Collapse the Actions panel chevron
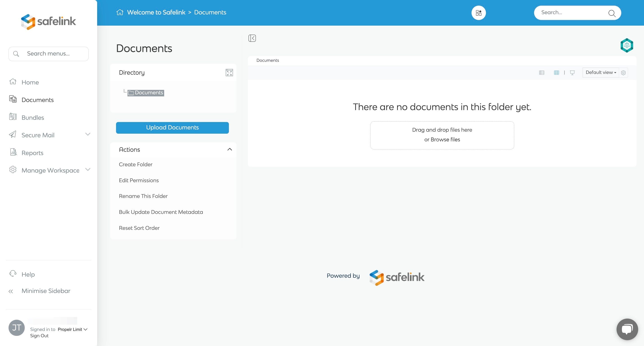 tap(230, 149)
